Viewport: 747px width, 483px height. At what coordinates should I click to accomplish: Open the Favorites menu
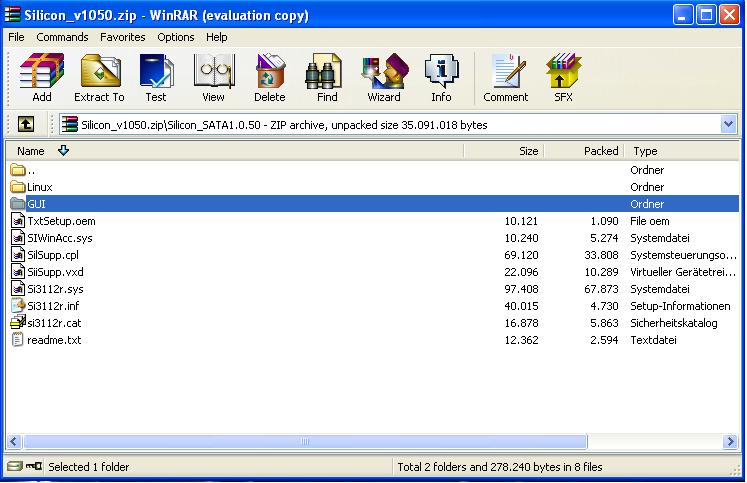[122, 37]
